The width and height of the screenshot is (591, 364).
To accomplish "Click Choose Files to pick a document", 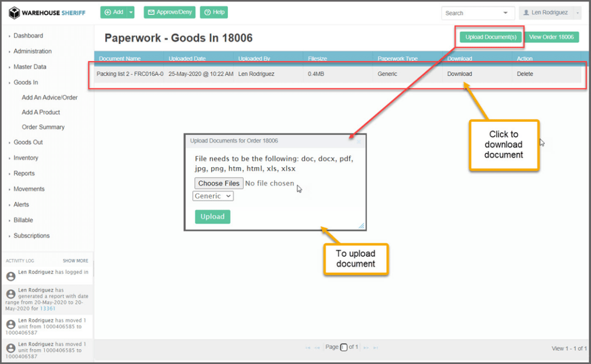I will click(x=219, y=183).
